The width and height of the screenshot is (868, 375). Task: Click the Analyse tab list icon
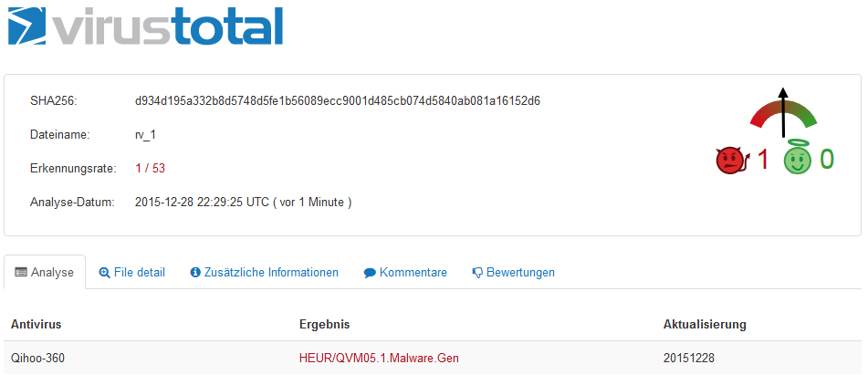pos(21,273)
